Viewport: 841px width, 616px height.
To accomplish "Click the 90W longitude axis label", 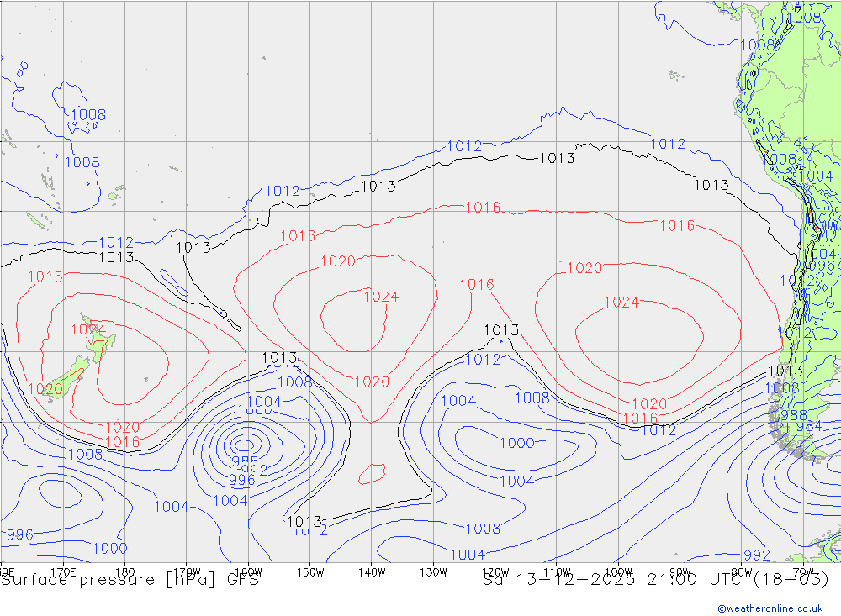I will click(x=680, y=572).
